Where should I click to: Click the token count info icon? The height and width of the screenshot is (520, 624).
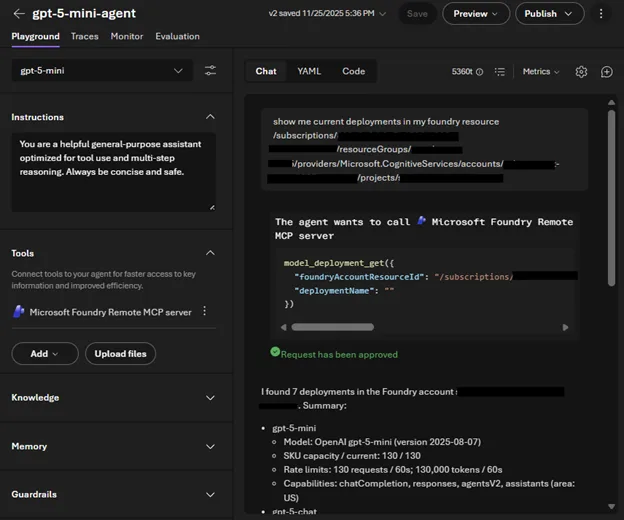(479, 72)
